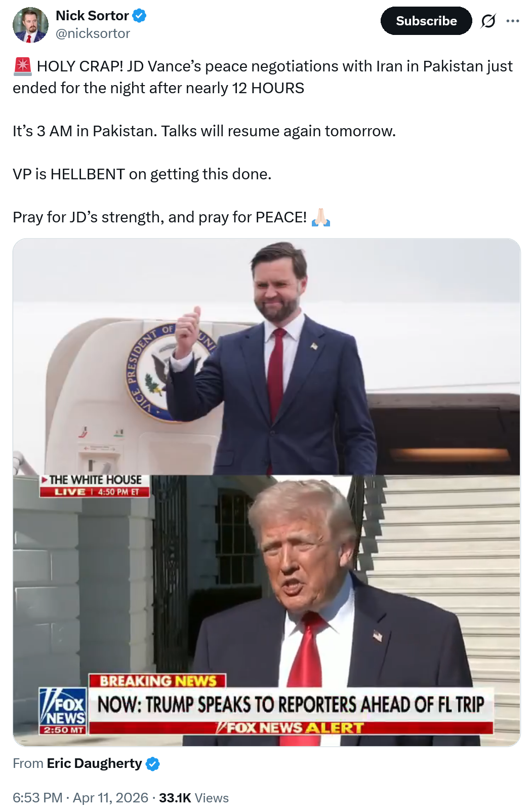This screenshot has height=812, width=531.
Task: Click the red siren emoji in post
Action: [x=23, y=66]
